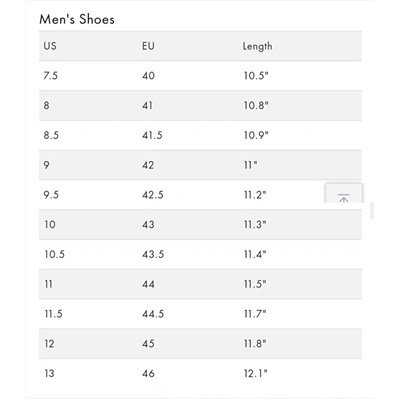Select the US 10.5 cell

[x=55, y=254]
